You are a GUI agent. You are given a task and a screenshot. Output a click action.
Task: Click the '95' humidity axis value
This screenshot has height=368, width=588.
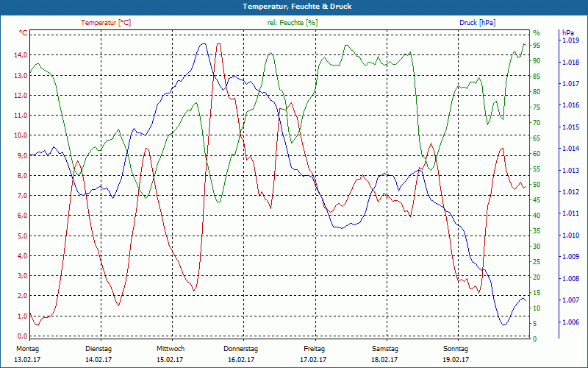coord(537,46)
